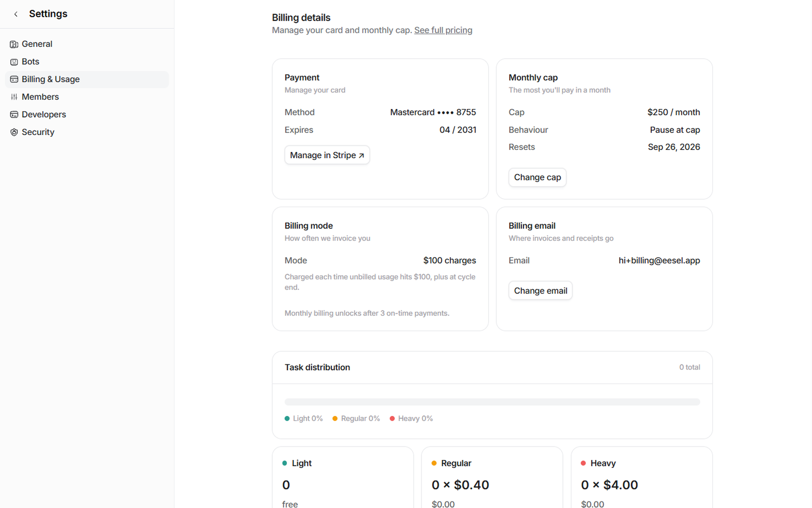Screen dimensions: 812x508
Task: Click the Change email button
Action: (x=540, y=291)
